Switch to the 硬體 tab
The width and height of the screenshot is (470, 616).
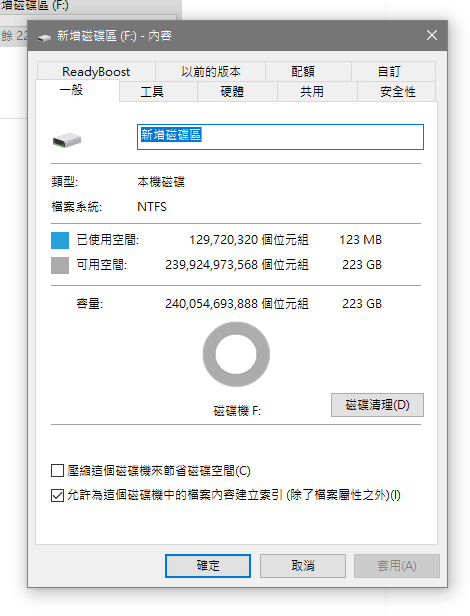click(232, 92)
